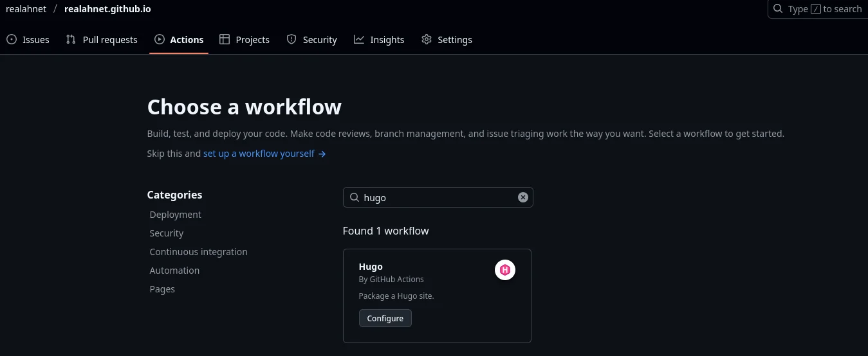Open the Projects tab
The width and height of the screenshot is (868, 356).
245,40
